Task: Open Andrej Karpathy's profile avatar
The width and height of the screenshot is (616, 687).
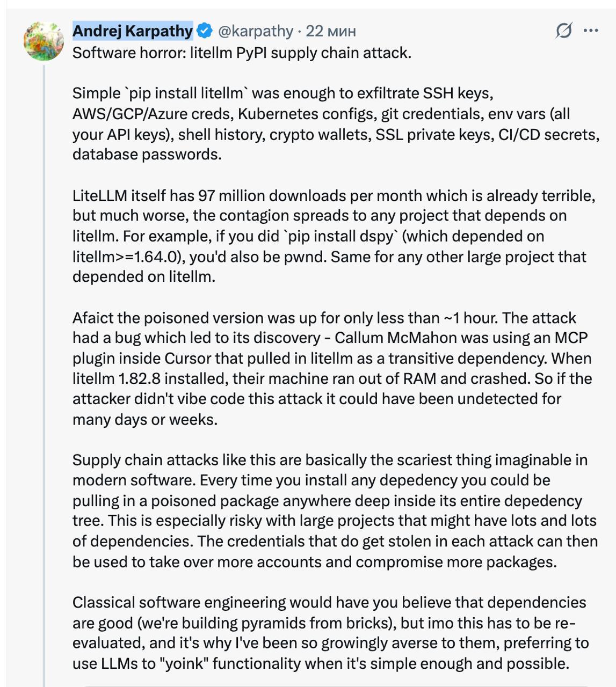Action: [44, 41]
